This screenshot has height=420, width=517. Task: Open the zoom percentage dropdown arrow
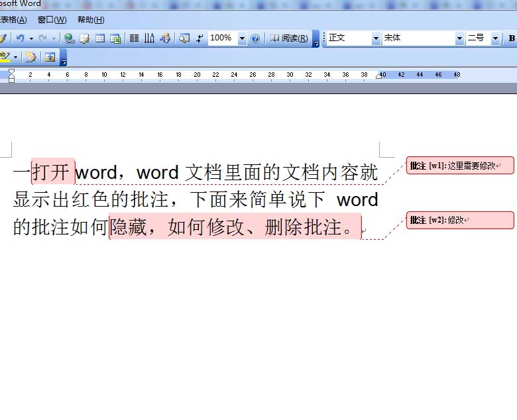pos(243,38)
